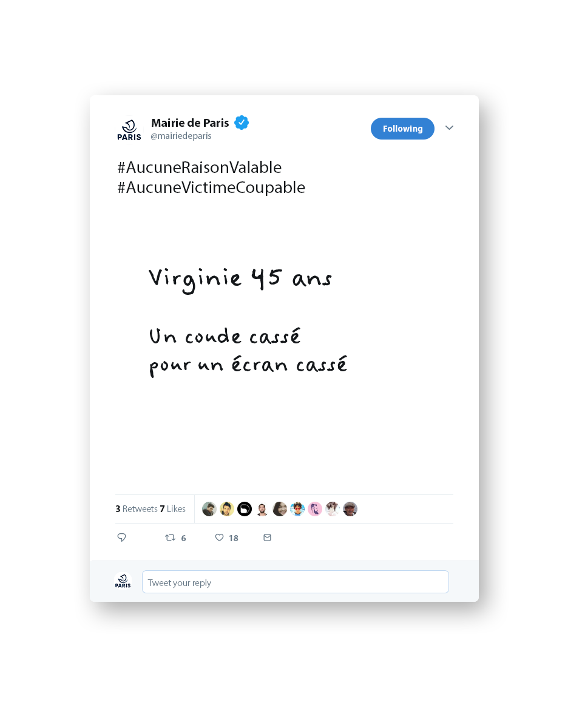Toggle the Following button
Screen dimensions: 565x728
tap(402, 129)
